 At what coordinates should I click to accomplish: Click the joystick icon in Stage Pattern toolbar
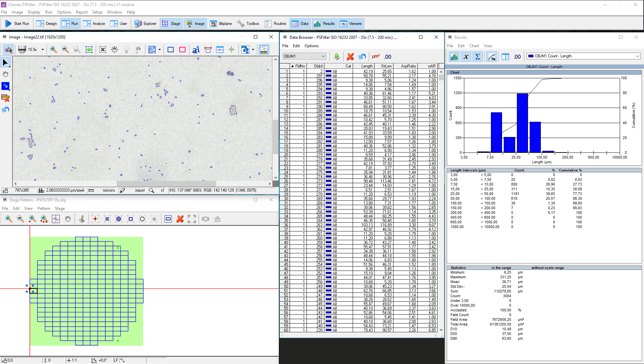click(82, 219)
